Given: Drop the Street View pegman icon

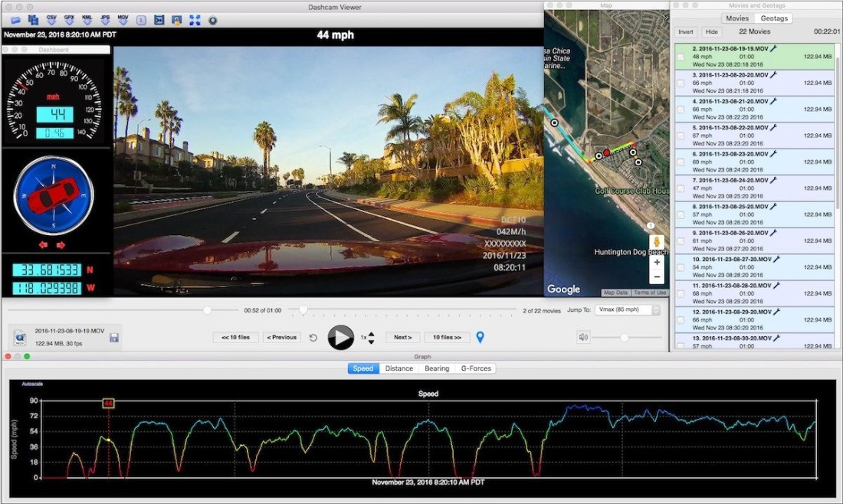Looking at the screenshot, I should tap(656, 241).
